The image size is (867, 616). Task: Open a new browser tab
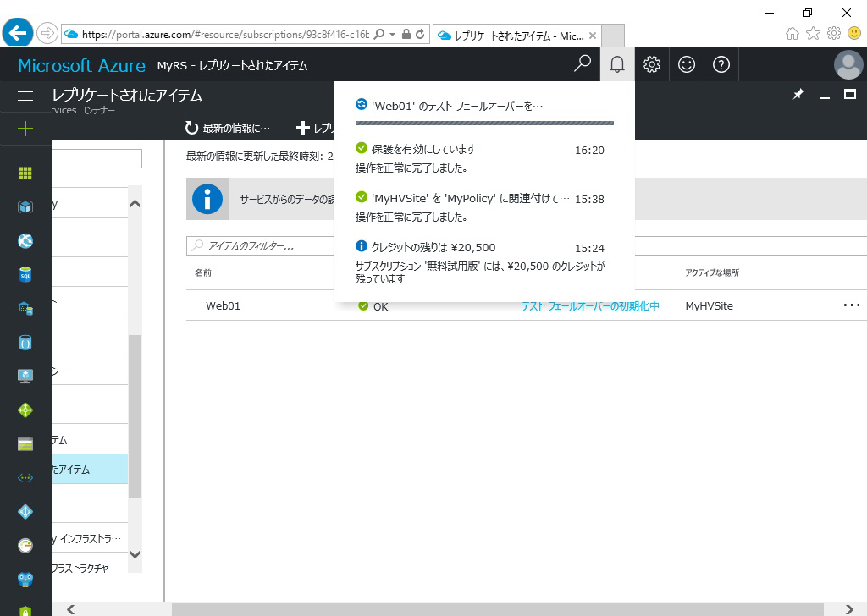coord(613,36)
